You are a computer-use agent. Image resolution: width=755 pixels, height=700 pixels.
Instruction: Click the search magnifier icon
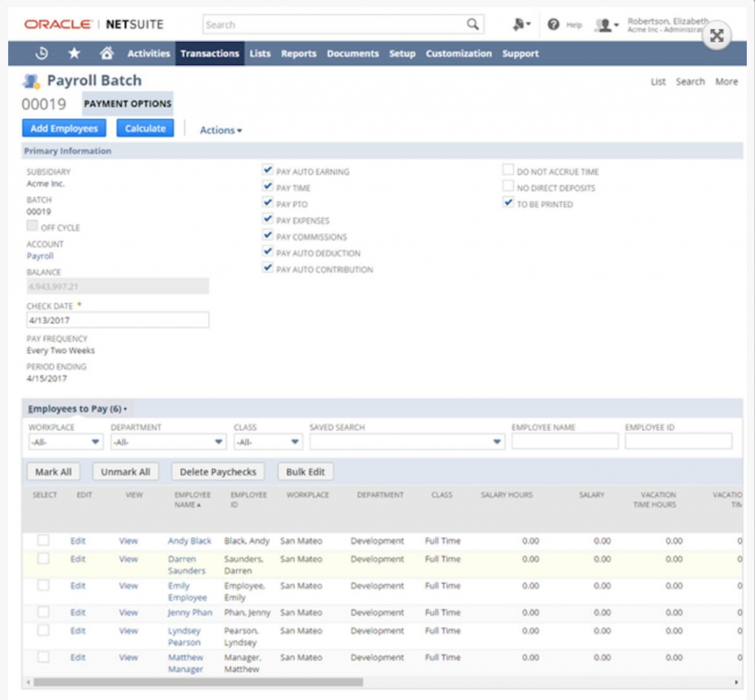472,24
